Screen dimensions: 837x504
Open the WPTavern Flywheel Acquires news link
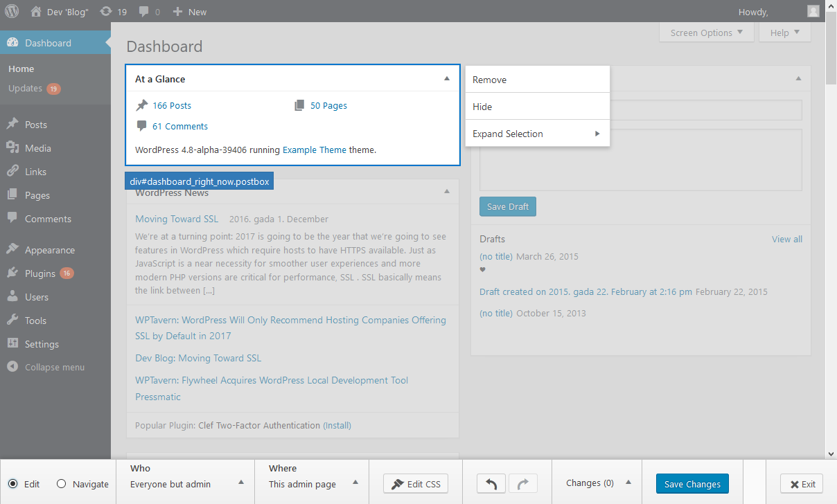272,388
